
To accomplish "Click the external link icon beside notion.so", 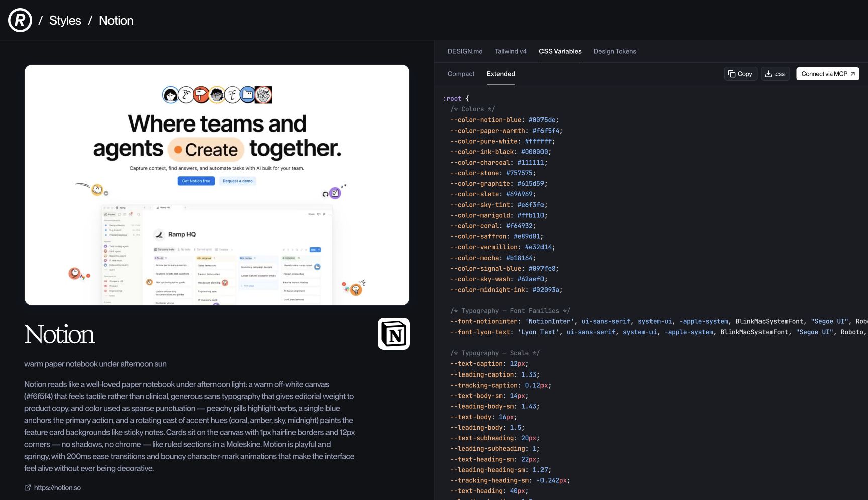I will 28,488.
